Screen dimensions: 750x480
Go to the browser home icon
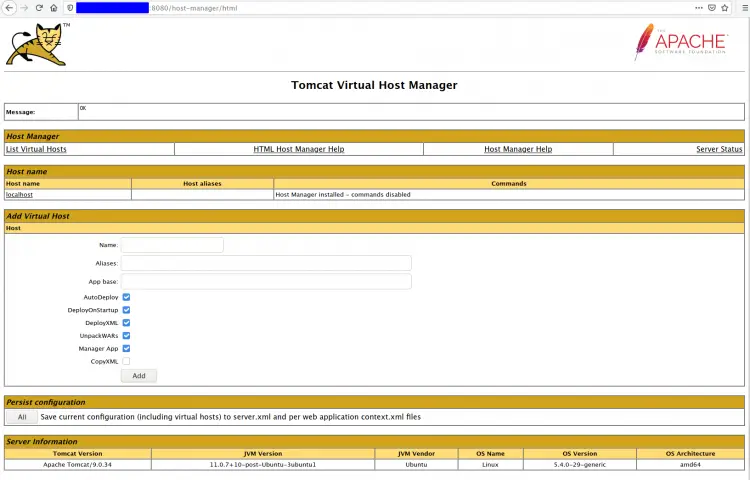tap(54, 8)
